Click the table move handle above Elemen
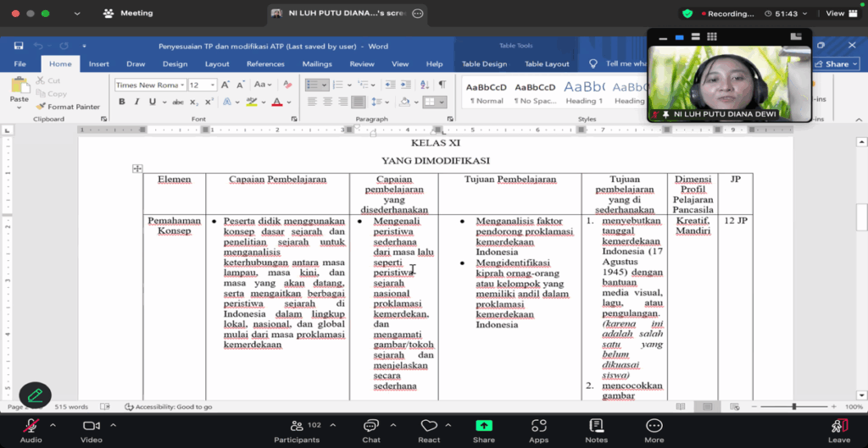Viewport: 868px width, 448px height. (x=137, y=169)
